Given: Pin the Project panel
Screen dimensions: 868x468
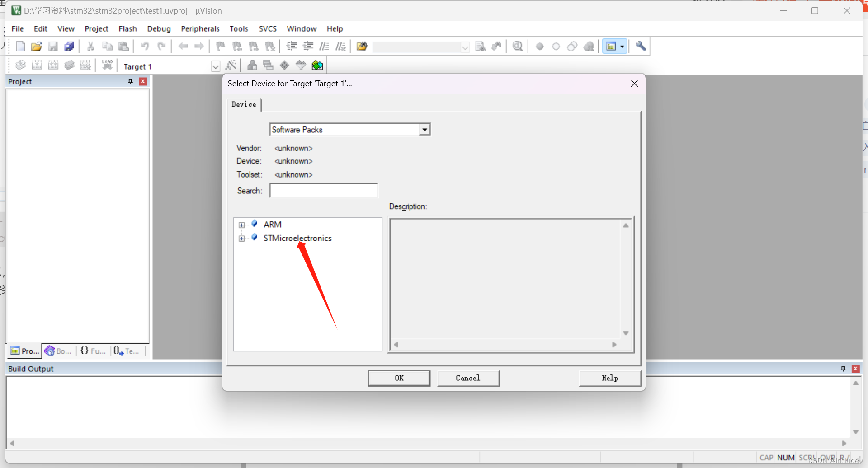Looking at the screenshot, I should (131, 81).
